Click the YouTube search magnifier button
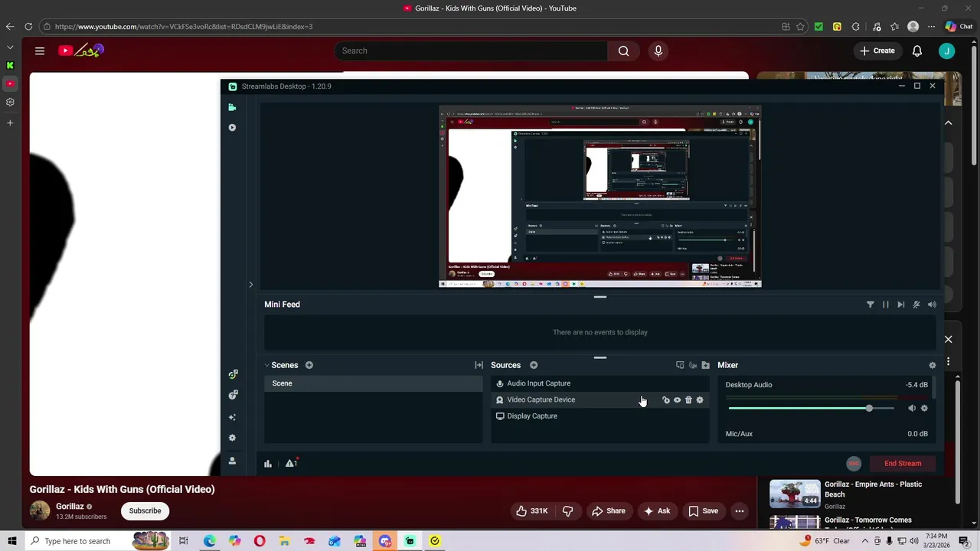980x551 pixels. pyautogui.click(x=624, y=51)
